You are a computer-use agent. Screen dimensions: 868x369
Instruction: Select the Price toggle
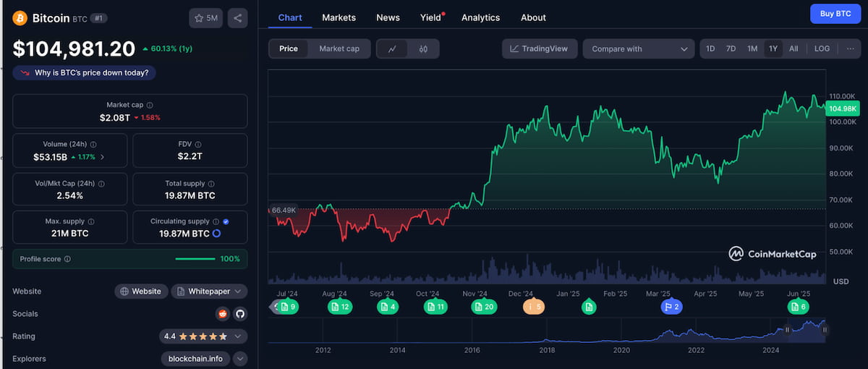tap(289, 48)
